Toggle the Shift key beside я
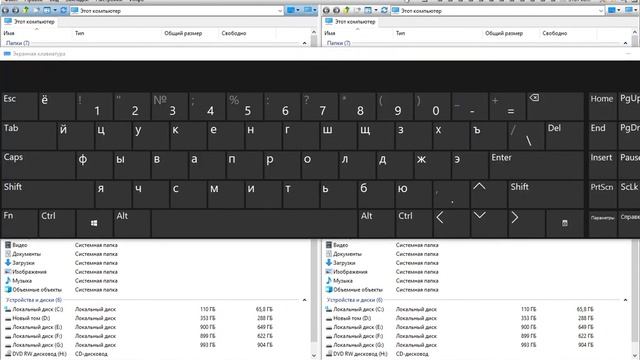 48,194
